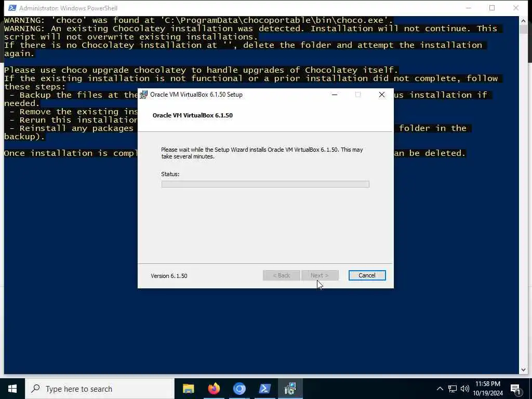Image resolution: width=532 pixels, height=399 pixels.
Task: Open Chromium browser from the taskbar
Action: click(x=239, y=389)
